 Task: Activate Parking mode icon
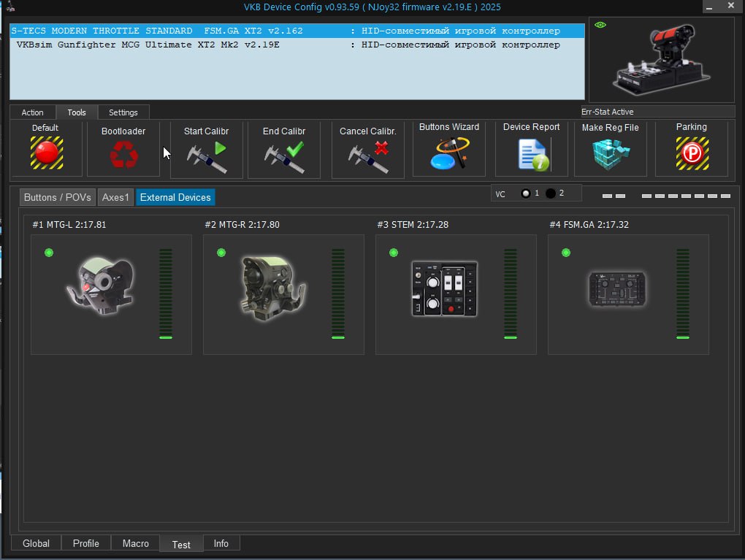click(691, 153)
